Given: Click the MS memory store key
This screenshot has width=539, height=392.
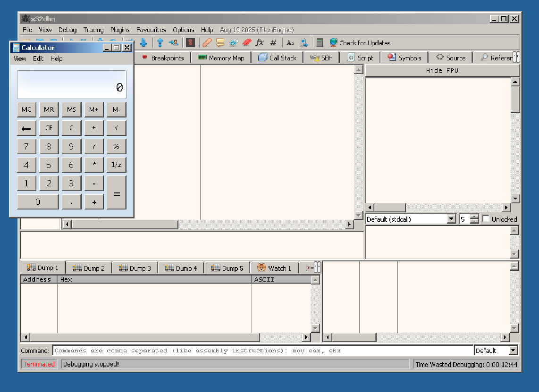Looking at the screenshot, I should click(71, 109).
